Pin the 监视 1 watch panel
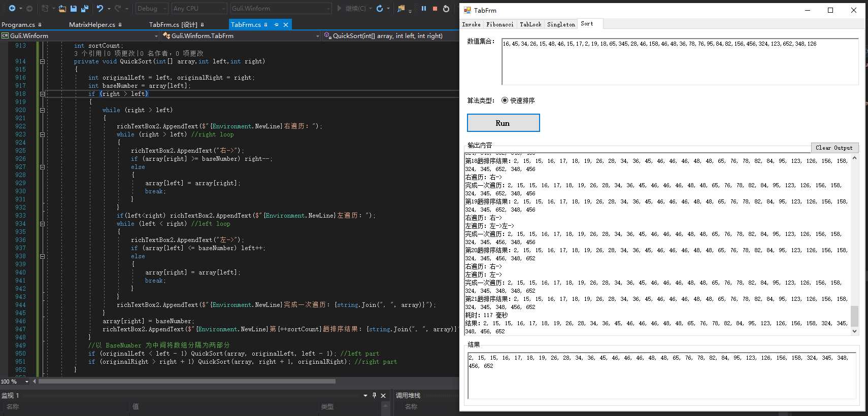 tap(374, 395)
